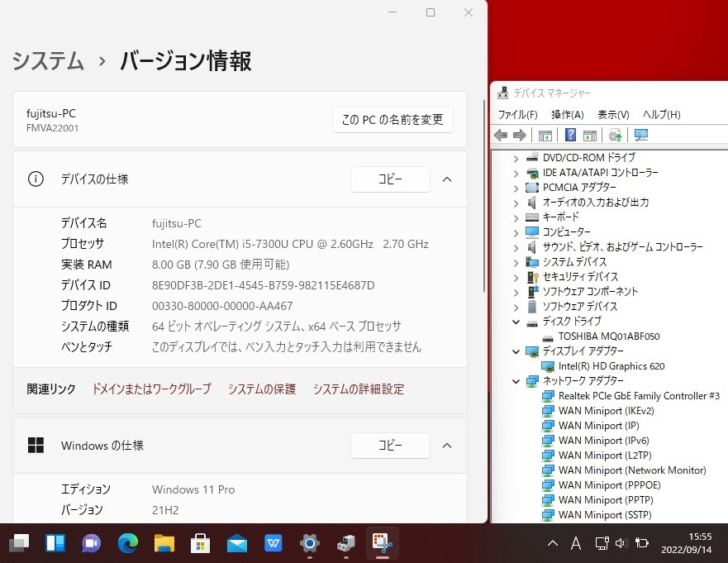
Task: Expand the IDE ATA/ATAPI コントローラー node
Action: (x=516, y=174)
